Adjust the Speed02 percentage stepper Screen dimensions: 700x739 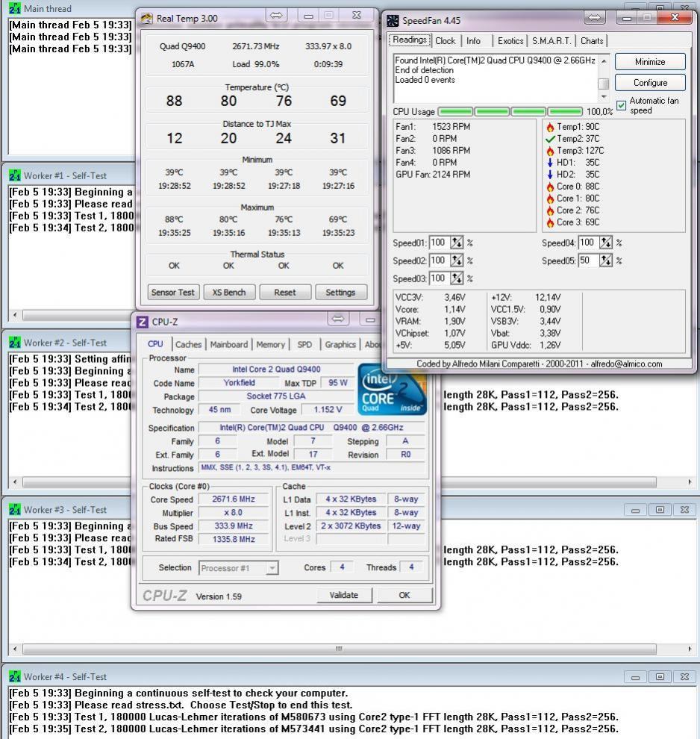457,261
